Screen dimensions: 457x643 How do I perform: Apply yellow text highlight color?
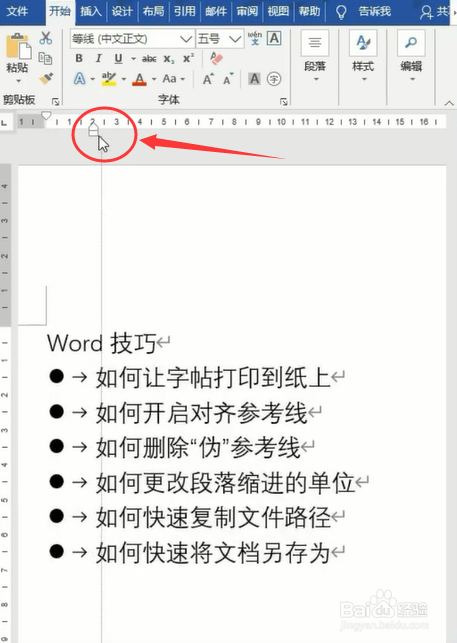[x=109, y=78]
